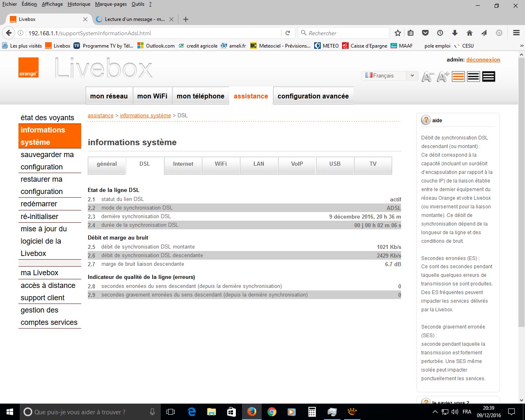Expand the hidden bookmarks overflow chevron
This screenshot has height=420, width=525.
pos(521,46)
